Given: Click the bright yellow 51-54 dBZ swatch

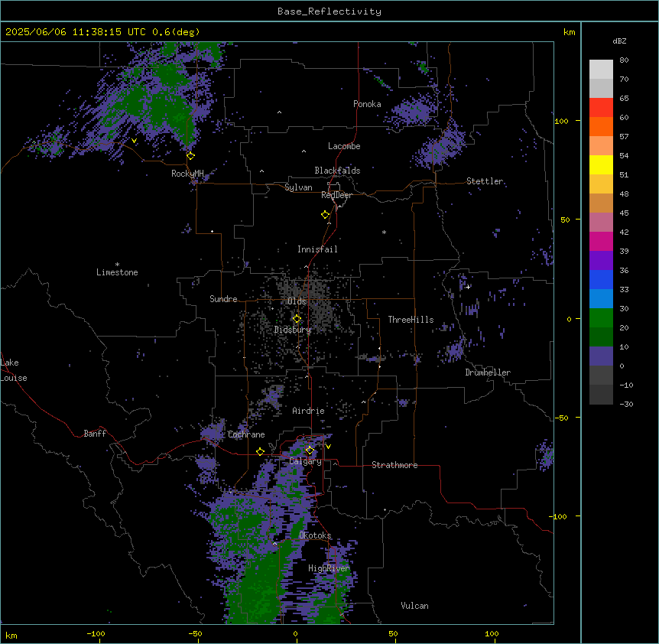Looking at the screenshot, I should (601, 164).
